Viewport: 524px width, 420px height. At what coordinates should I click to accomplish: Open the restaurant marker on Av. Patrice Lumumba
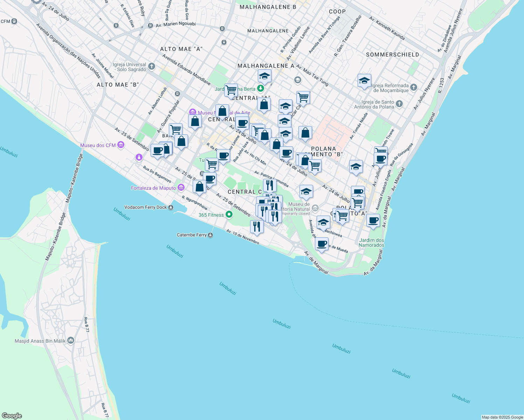click(270, 185)
